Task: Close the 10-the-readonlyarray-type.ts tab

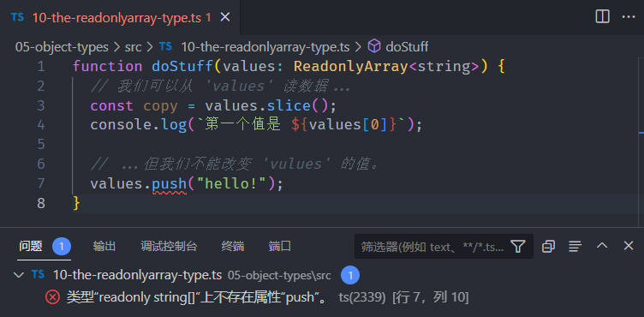Action: click(224, 17)
